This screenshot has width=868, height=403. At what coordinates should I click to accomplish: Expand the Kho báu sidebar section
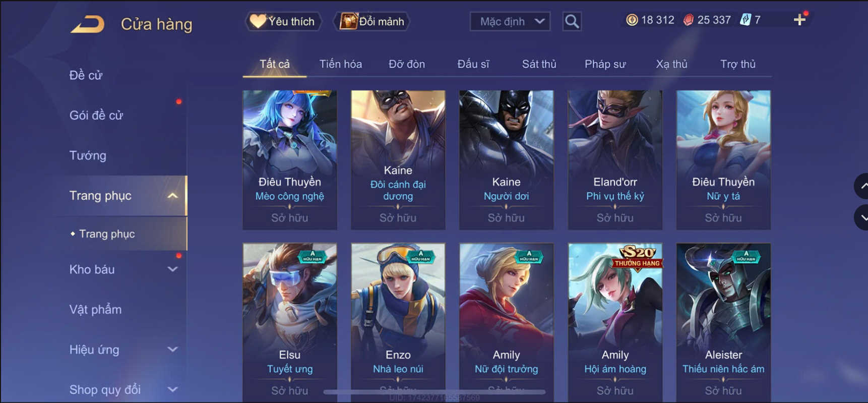pos(172,269)
